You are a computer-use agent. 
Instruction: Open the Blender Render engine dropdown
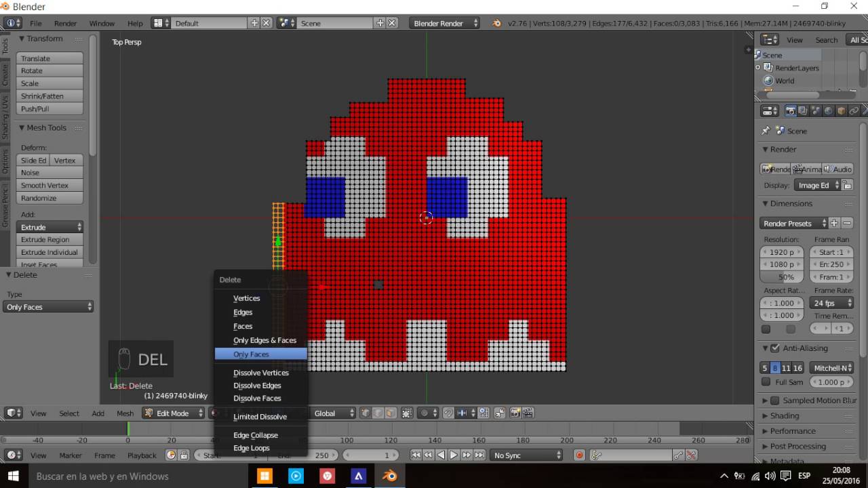445,23
